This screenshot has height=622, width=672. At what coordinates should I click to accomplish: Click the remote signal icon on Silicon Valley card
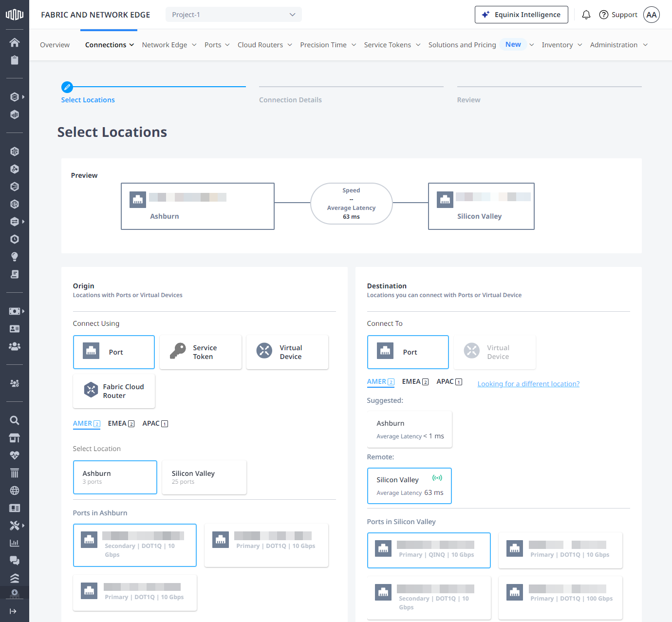[437, 478]
